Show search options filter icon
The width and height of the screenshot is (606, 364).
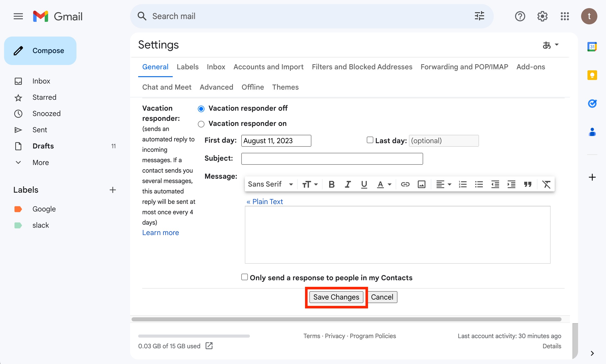(x=479, y=16)
